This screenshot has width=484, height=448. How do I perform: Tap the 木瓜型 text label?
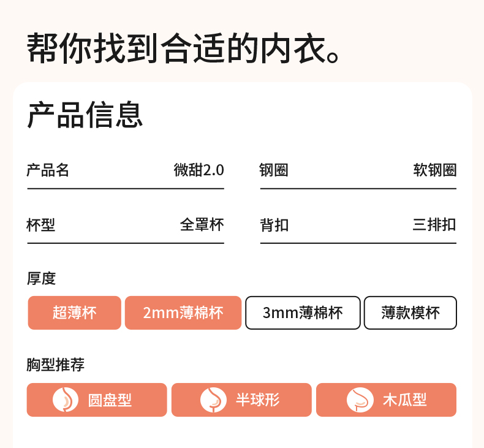(404, 401)
